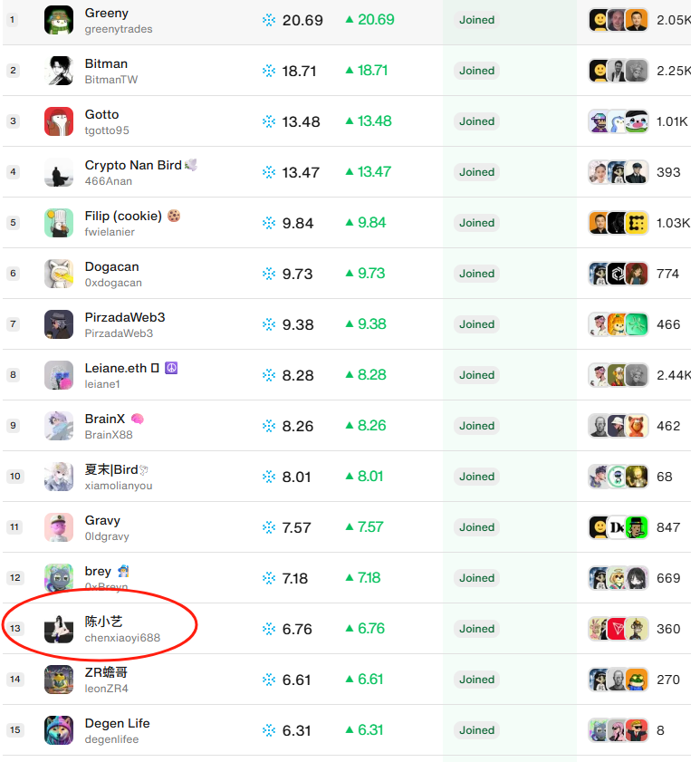Viewport: 700px width, 762px height.
Task: Click PirzadaWeb3's username link
Action: (x=119, y=333)
